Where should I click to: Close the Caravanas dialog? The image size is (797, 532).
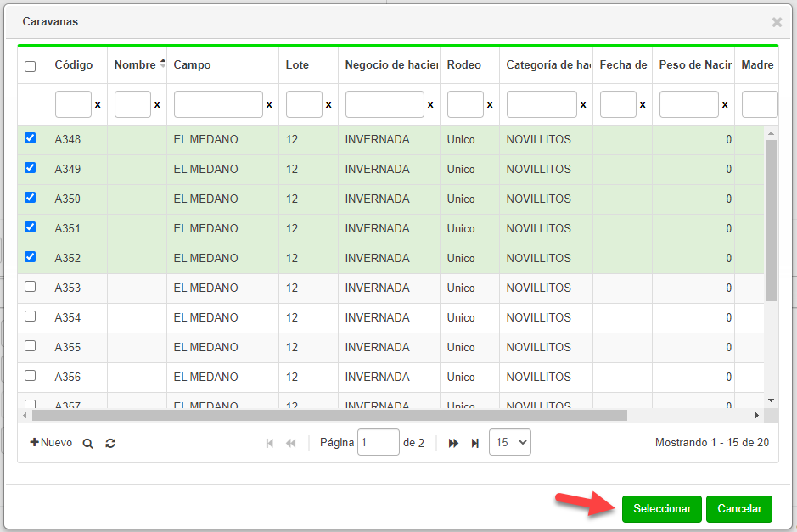tap(777, 22)
